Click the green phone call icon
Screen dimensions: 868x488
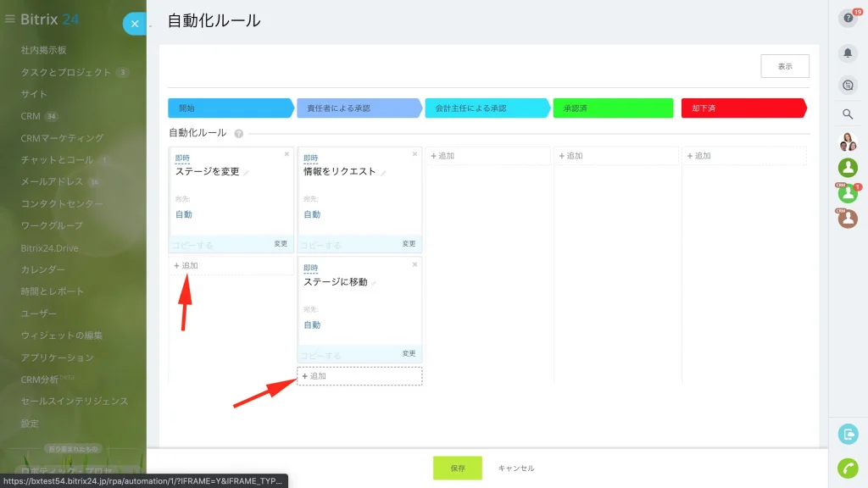pyautogui.click(x=848, y=468)
